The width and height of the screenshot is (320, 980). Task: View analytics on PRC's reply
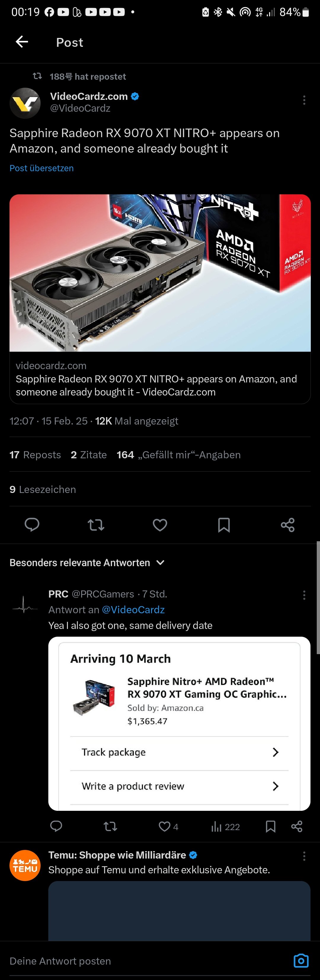pos(217,826)
